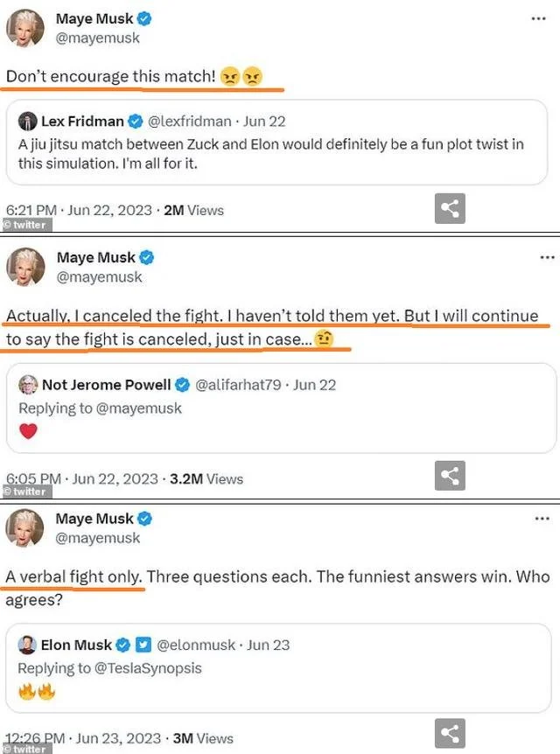The image size is (560, 754).
Task: Click the red heart emoji in the quoted reply
Action: (x=28, y=431)
